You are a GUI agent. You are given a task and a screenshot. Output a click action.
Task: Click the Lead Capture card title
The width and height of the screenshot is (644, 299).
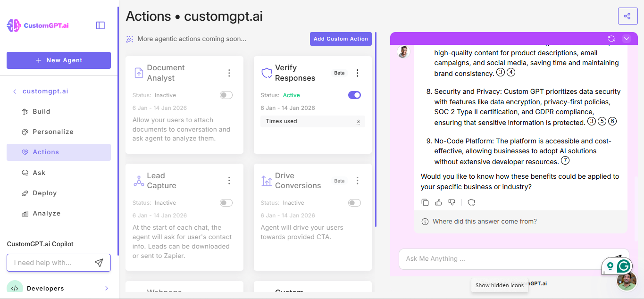161,181
